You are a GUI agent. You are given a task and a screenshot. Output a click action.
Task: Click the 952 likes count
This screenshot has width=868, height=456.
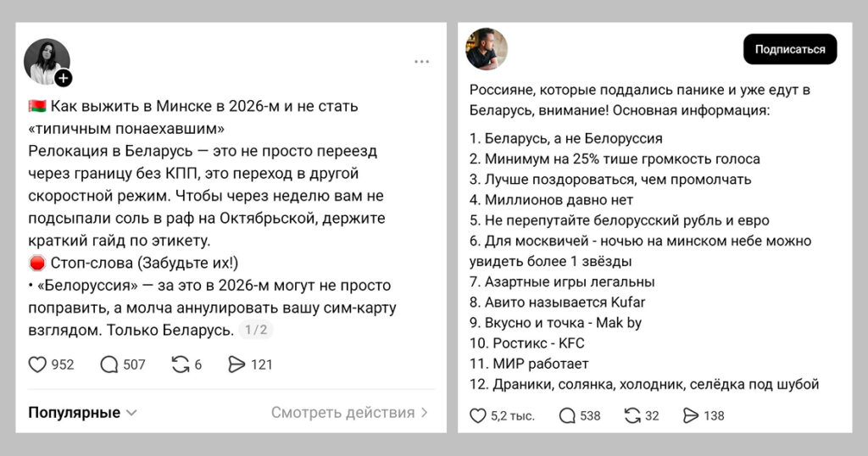point(63,364)
